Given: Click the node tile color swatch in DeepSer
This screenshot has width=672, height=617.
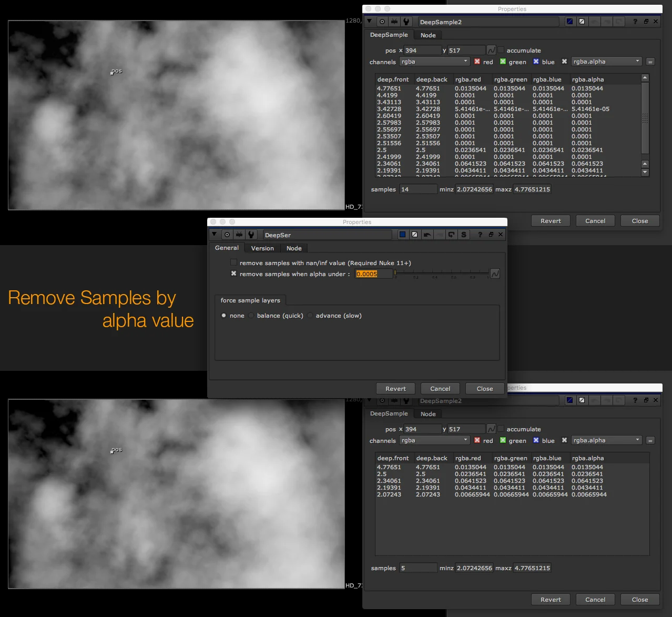Looking at the screenshot, I should (x=402, y=235).
